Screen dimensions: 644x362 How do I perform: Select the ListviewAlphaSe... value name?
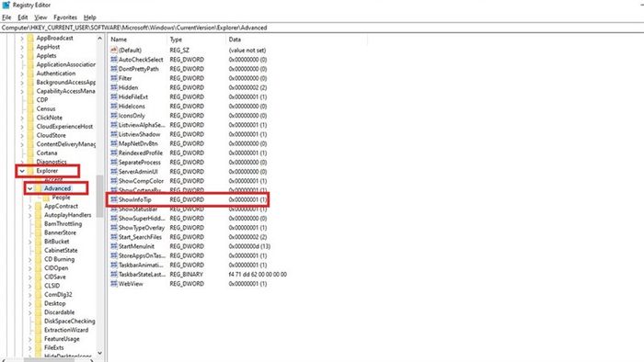click(142, 125)
